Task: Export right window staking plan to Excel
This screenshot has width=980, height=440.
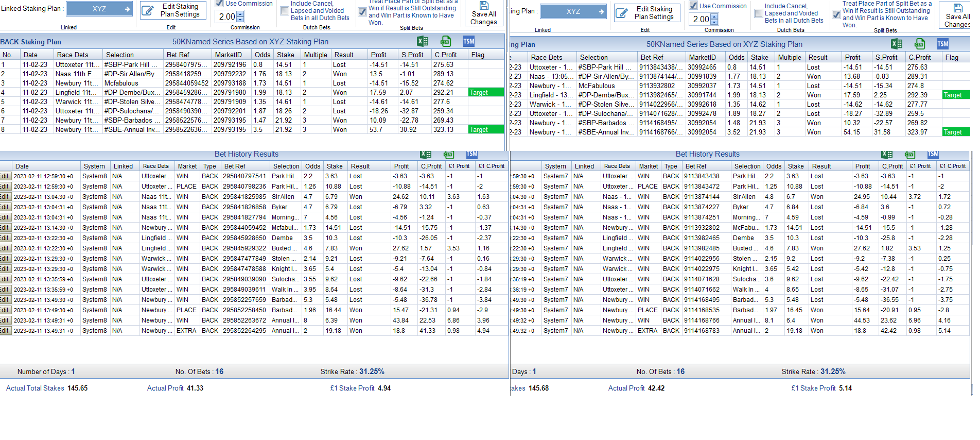Action: [x=897, y=44]
